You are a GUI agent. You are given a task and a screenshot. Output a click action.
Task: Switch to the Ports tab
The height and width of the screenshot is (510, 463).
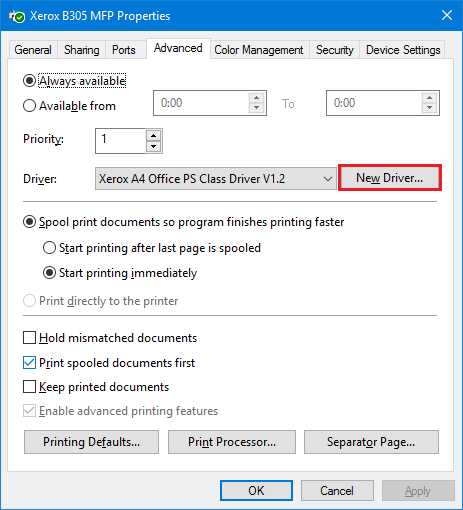[x=124, y=50]
